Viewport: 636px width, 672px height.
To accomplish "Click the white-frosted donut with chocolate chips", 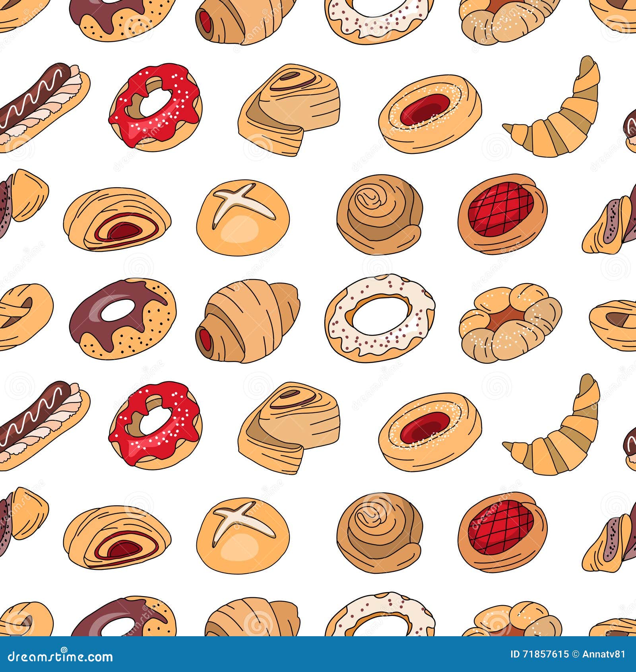I will click(378, 318).
